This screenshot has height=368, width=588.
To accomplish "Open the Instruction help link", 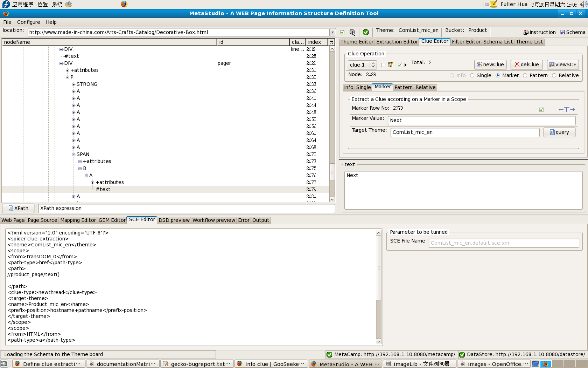I will coord(539,32).
